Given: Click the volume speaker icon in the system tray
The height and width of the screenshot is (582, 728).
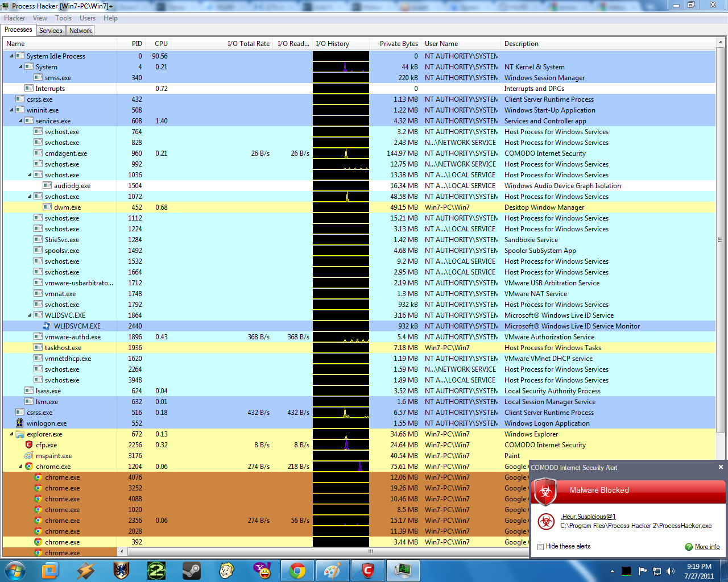Looking at the screenshot, I should coord(670,571).
